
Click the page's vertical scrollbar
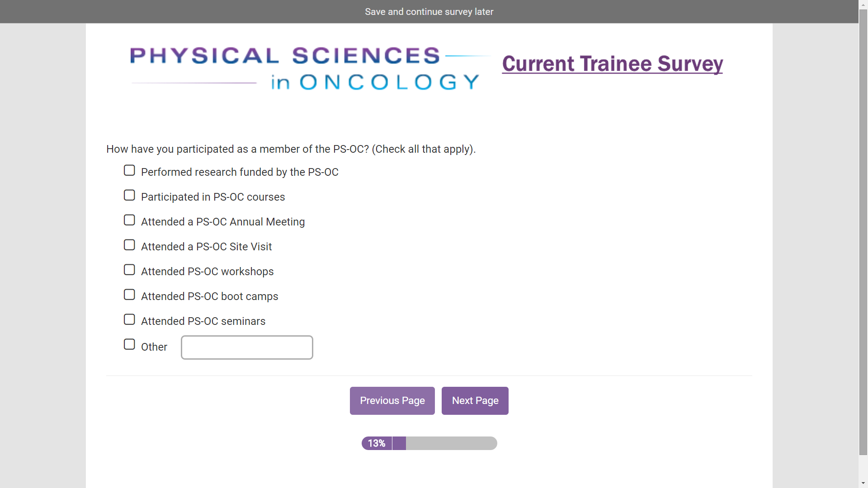coord(863,226)
